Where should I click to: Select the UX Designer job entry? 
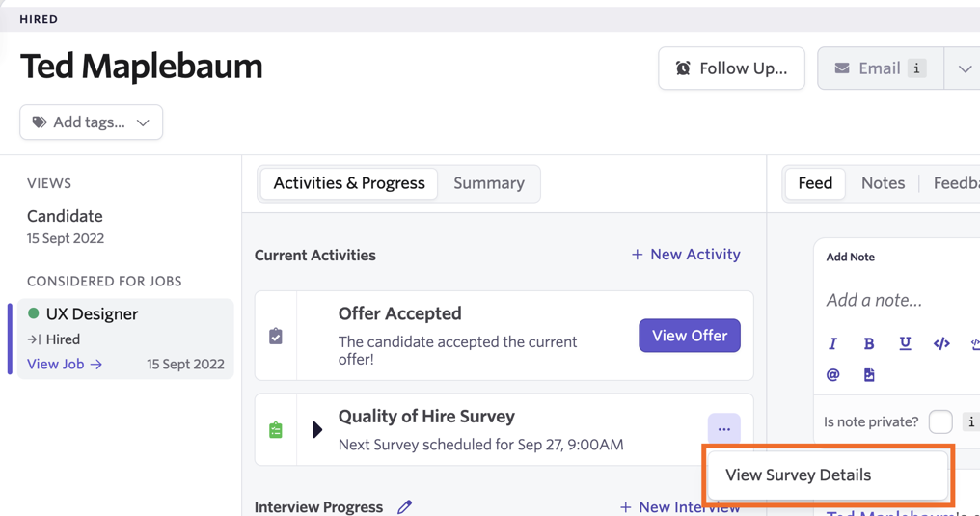click(125, 339)
